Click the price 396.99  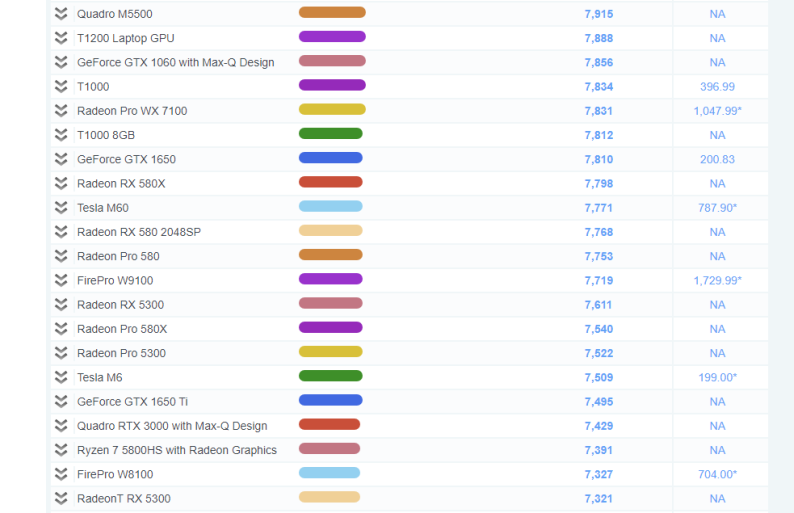point(717,87)
